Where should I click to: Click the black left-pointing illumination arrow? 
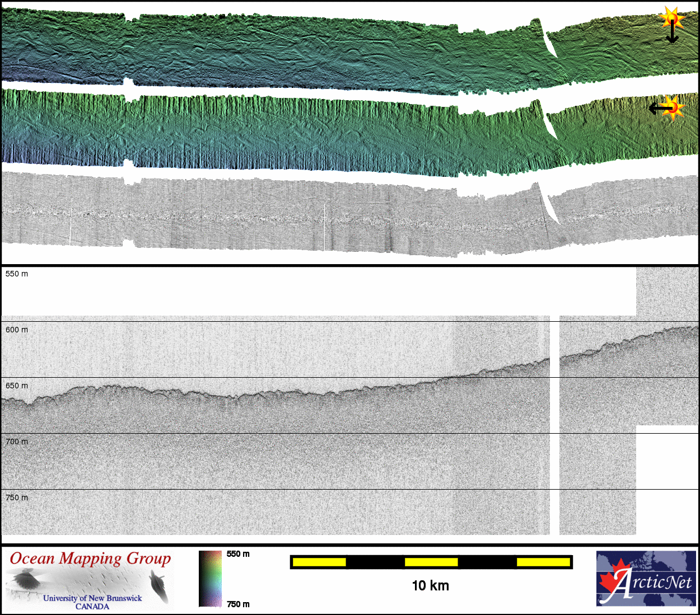[x=657, y=107]
